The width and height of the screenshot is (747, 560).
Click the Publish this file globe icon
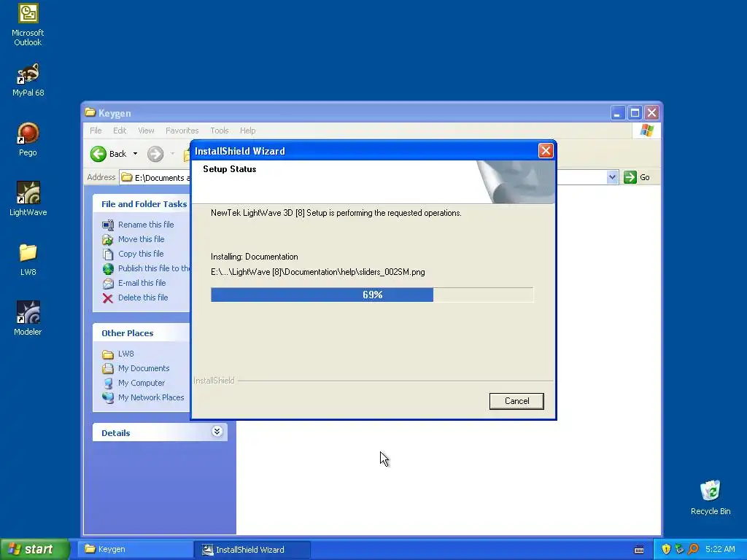tap(108, 268)
